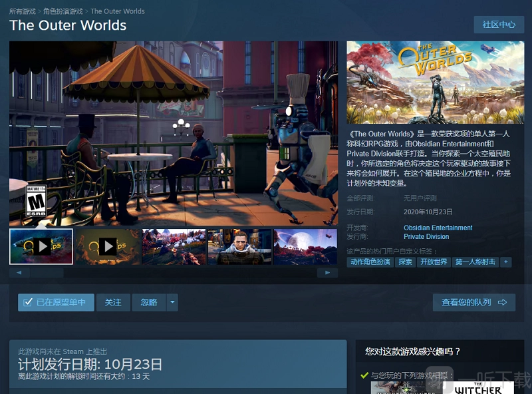This screenshot has height=394, width=532.
Task: Open 角色扮演游戏 breadcrumb category
Action: [x=63, y=11]
